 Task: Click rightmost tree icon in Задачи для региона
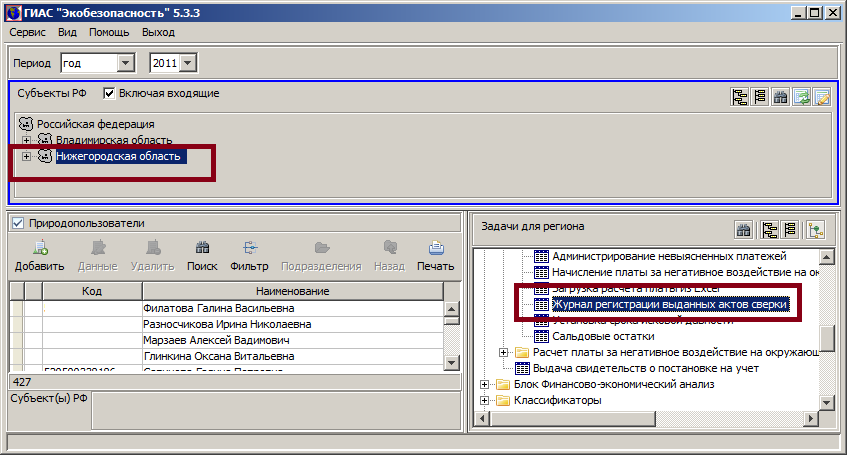[815, 230]
